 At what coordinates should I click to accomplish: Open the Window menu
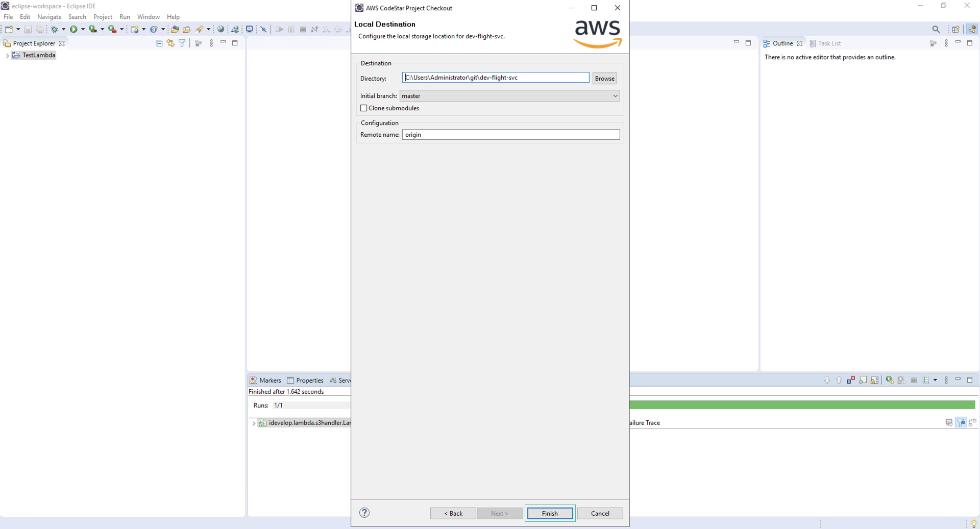(x=148, y=17)
